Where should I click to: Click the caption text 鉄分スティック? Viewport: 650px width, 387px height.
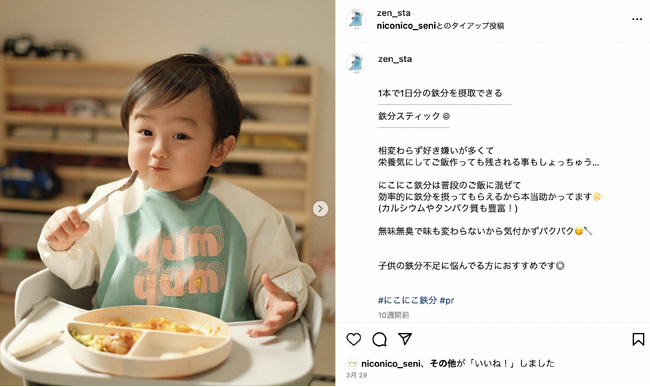[409, 116]
